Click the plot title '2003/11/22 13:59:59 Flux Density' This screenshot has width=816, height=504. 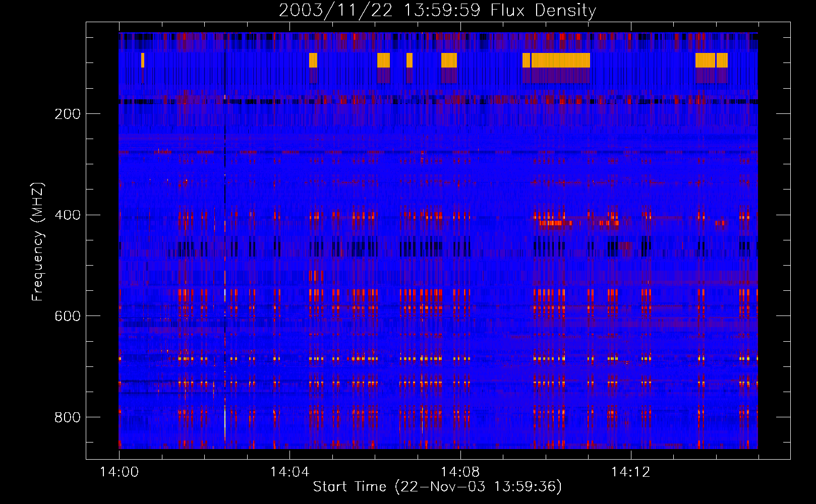pos(437,10)
